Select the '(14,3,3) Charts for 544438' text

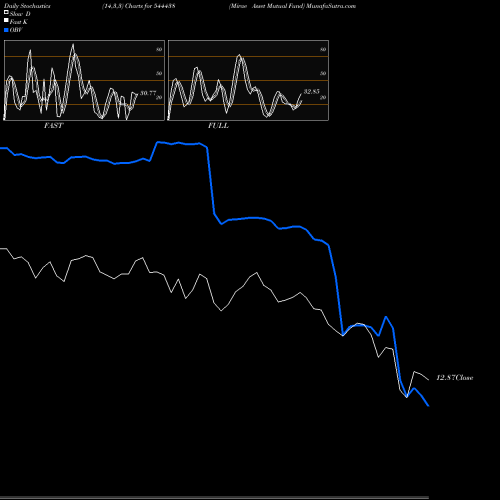click(139, 6)
